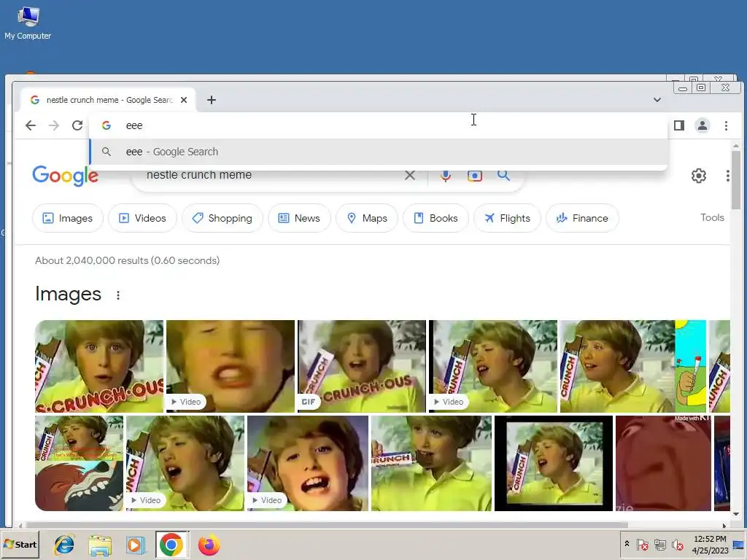This screenshot has width=747, height=560.
Task: Reload the current page
Action: [x=77, y=125]
